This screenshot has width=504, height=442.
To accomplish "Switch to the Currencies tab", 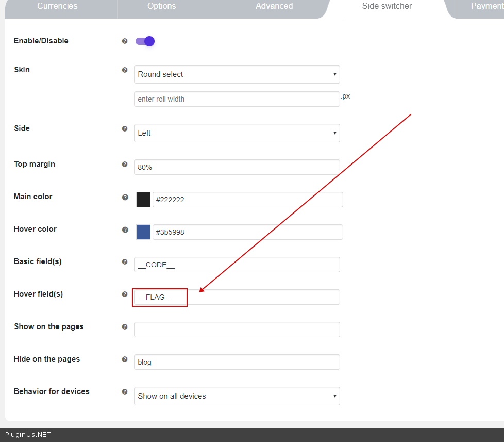I will (x=57, y=6).
